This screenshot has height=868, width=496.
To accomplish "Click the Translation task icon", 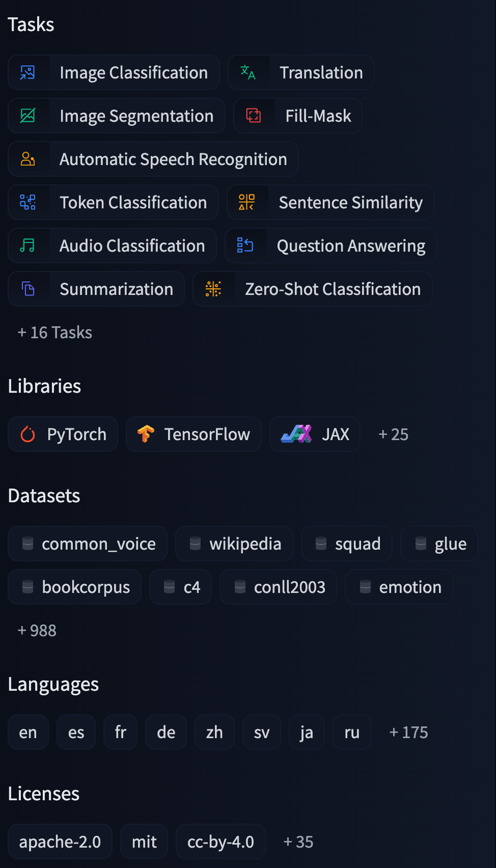I will pos(248,73).
